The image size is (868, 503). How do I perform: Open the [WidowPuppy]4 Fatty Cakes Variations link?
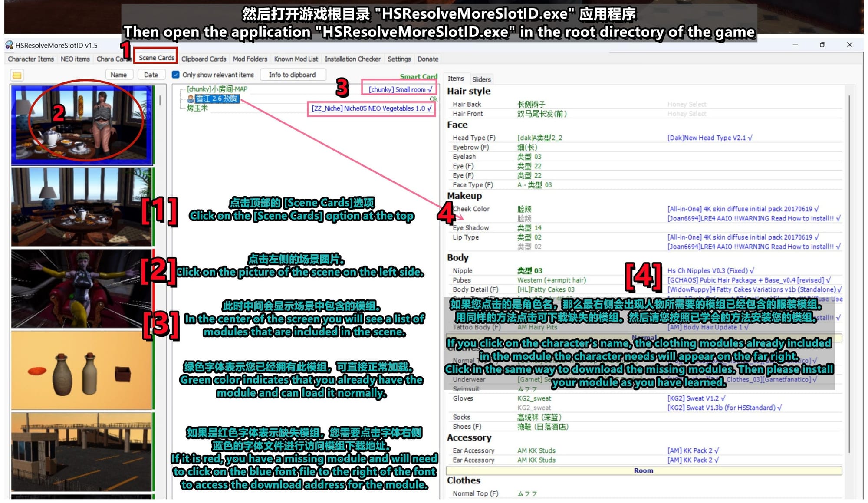[754, 289]
